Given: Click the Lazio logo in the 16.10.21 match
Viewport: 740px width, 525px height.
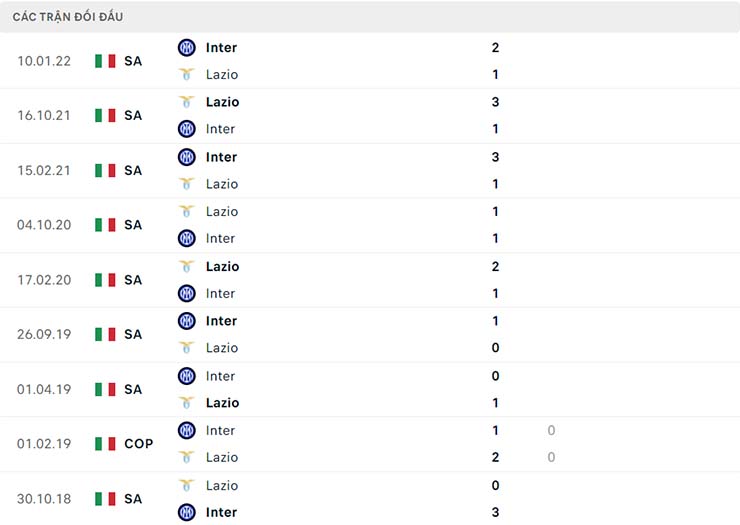Looking at the screenshot, I should 186,102.
